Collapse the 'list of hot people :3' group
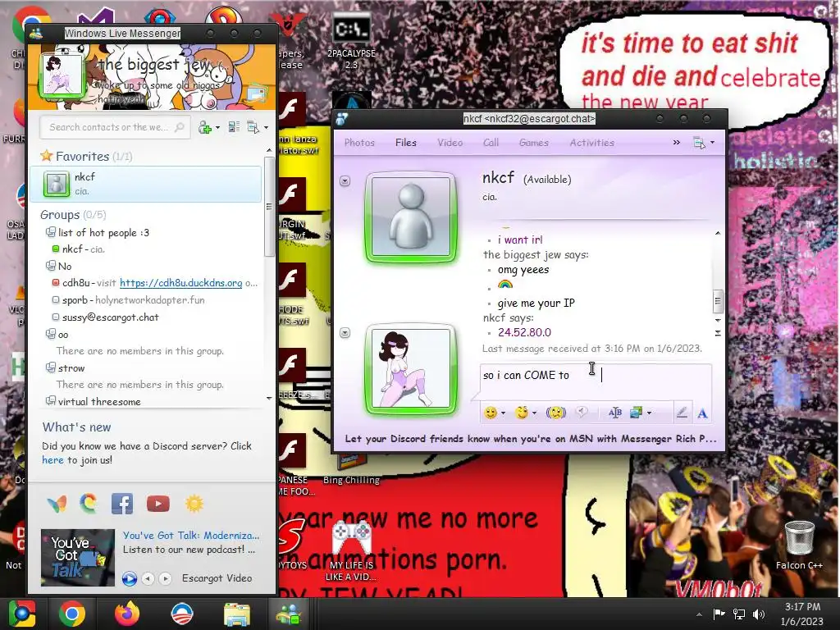The image size is (840, 630). 50,232
